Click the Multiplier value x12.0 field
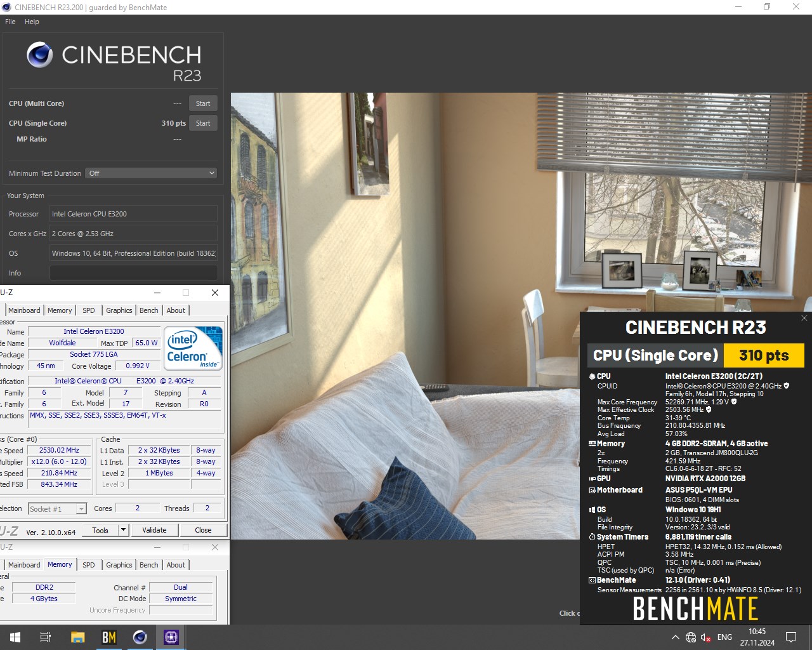The width and height of the screenshot is (812, 650). (59, 461)
